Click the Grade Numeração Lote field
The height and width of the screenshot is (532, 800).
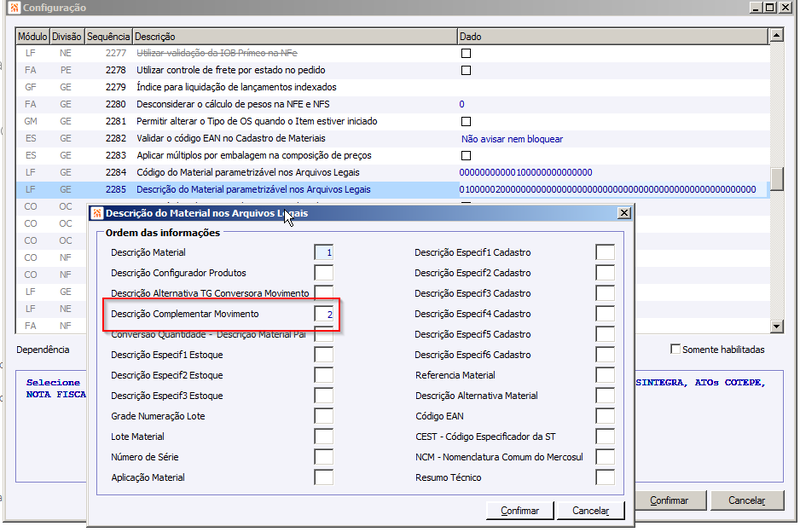coord(323,416)
